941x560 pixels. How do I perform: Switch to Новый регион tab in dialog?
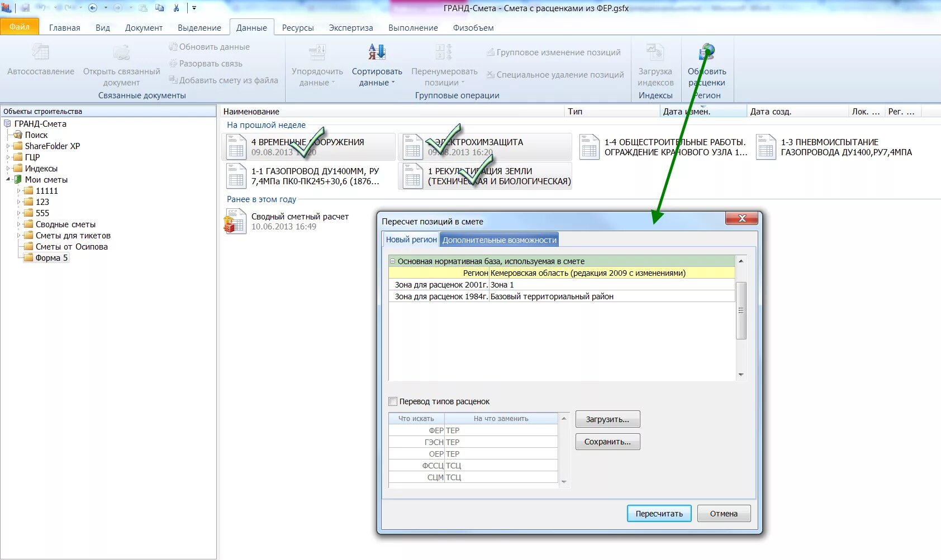coord(411,240)
